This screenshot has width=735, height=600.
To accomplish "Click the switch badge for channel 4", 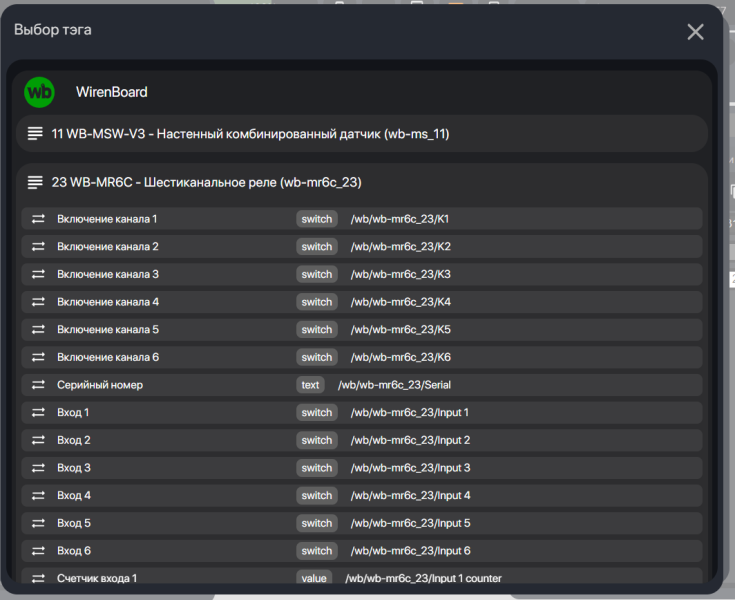I will [x=317, y=302].
